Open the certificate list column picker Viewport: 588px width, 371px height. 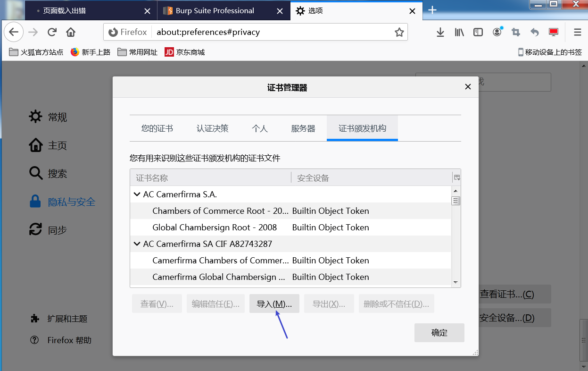[456, 177]
